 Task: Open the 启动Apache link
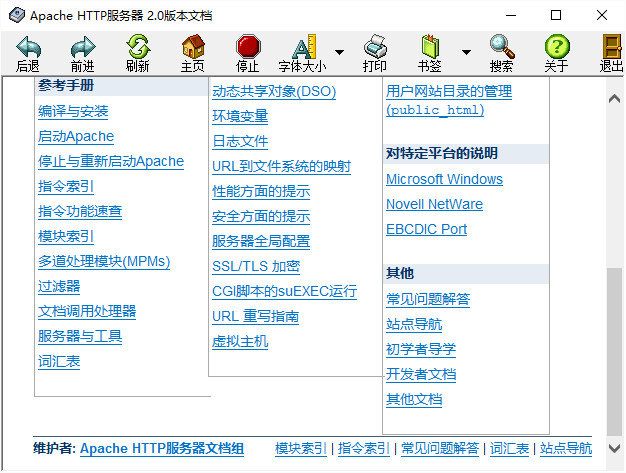pyautogui.click(x=76, y=137)
